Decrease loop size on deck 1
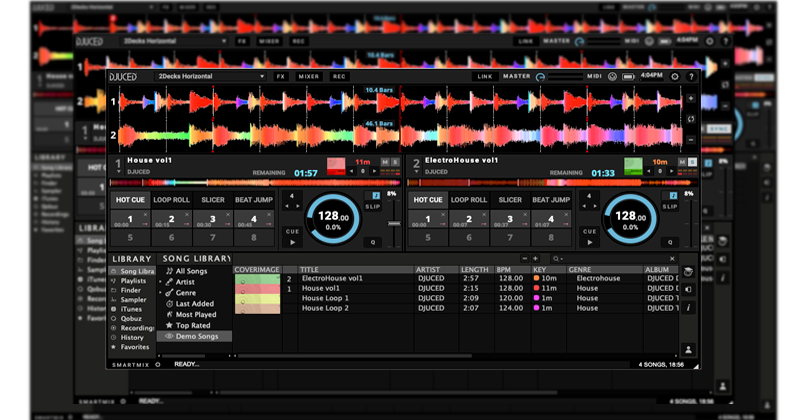 (287, 206)
